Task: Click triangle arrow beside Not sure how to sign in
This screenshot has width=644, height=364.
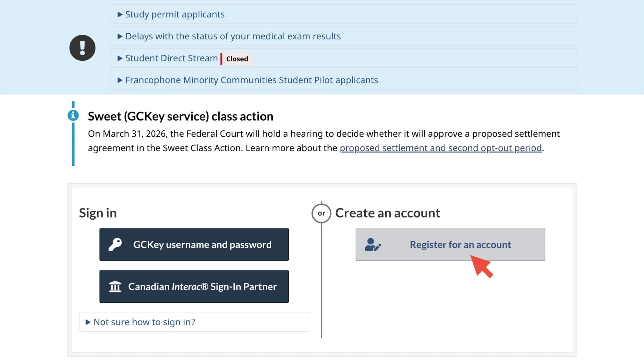Action: (x=88, y=322)
